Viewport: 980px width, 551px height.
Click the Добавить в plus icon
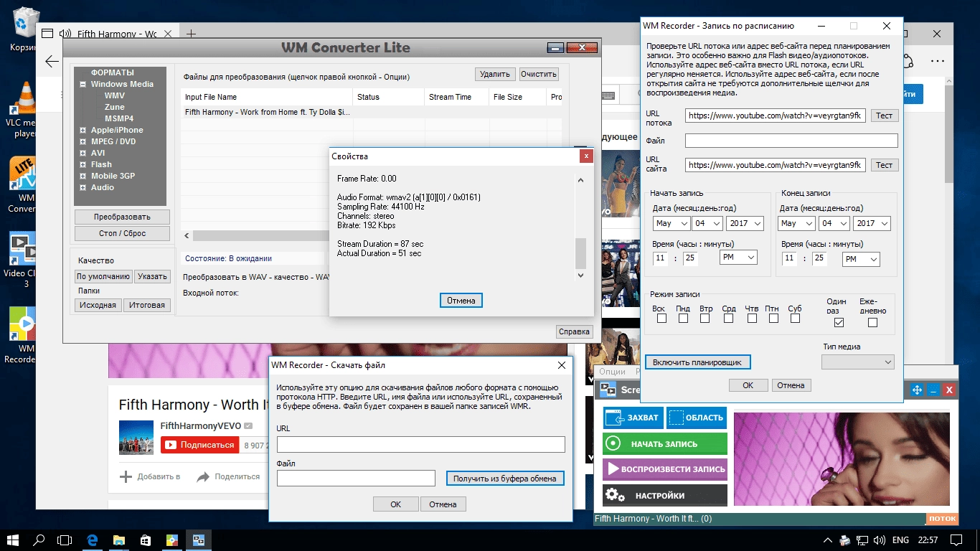[126, 476]
